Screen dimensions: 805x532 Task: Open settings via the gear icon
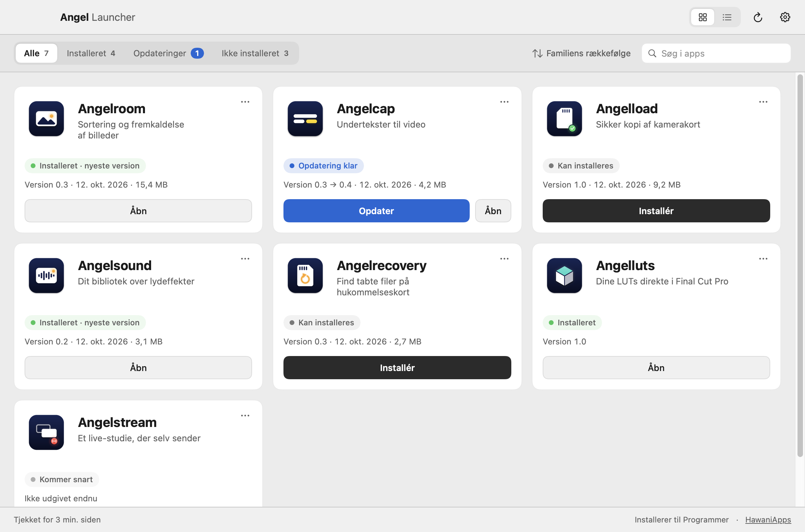(785, 17)
